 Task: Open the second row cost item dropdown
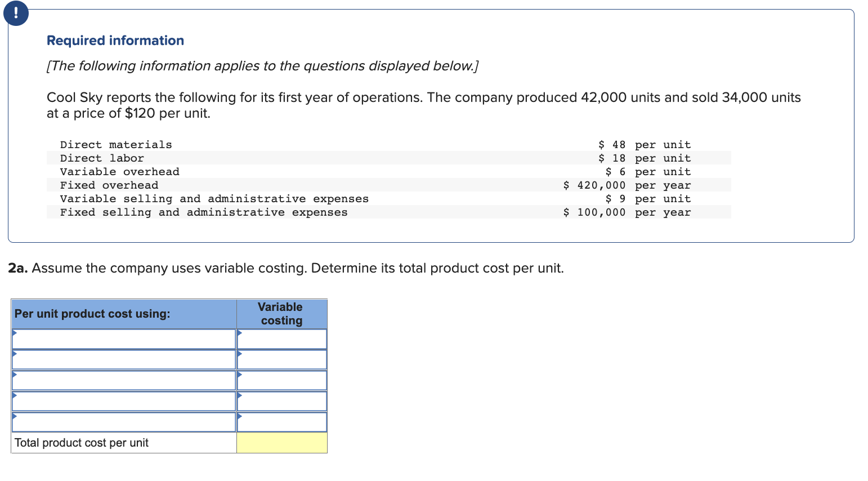click(x=124, y=360)
